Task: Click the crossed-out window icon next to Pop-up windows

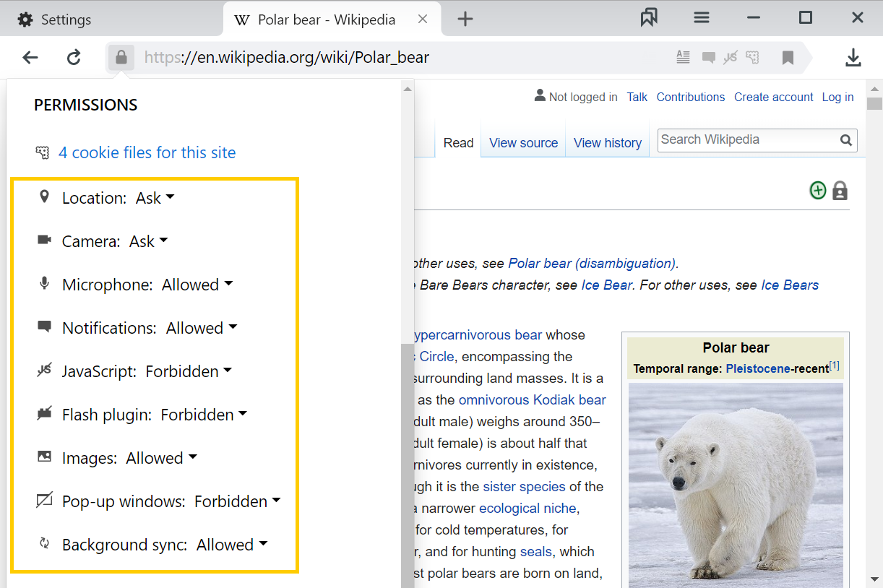Action: 44,500
